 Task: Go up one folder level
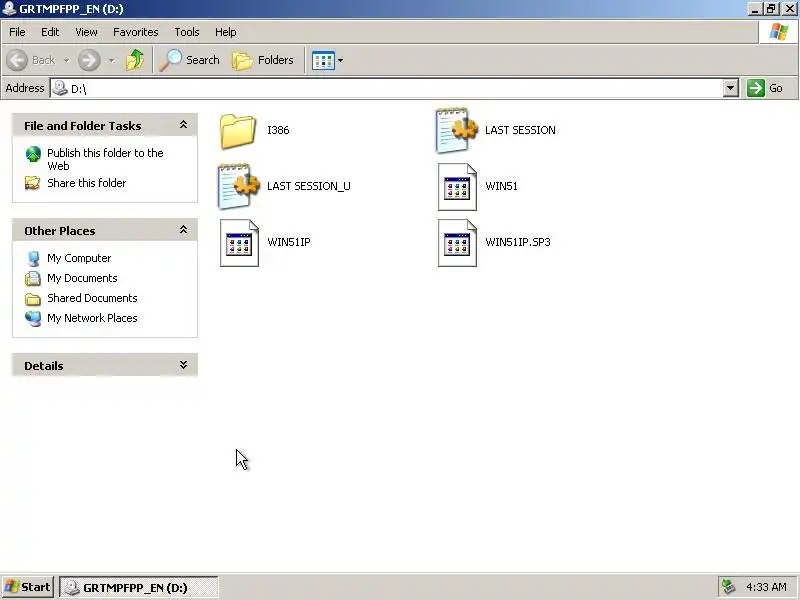[135, 60]
